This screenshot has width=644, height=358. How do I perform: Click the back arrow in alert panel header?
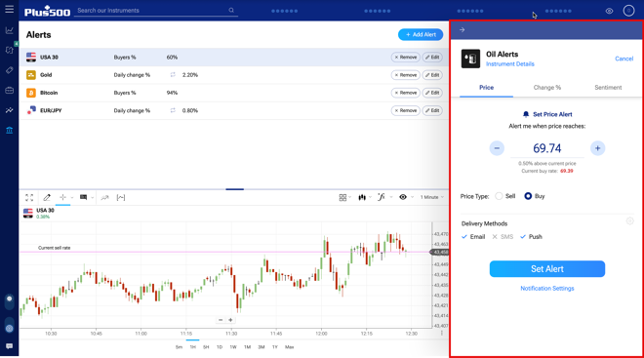(x=463, y=29)
